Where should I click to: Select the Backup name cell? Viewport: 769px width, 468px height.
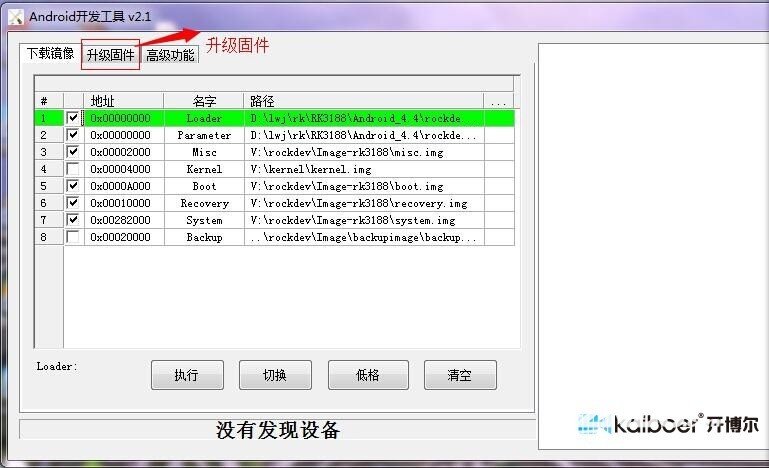pos(204,237)
